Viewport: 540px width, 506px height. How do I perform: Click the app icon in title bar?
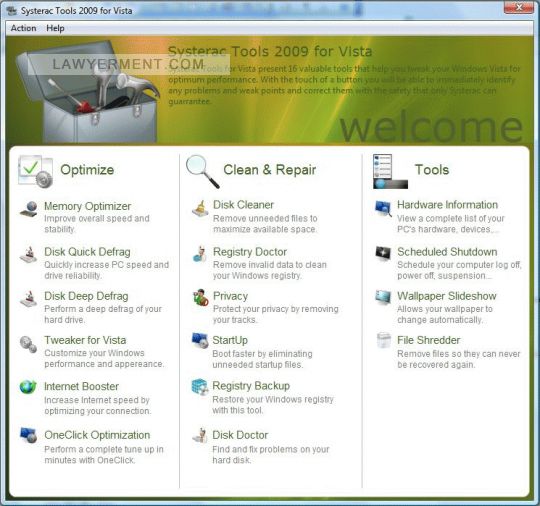12,11
